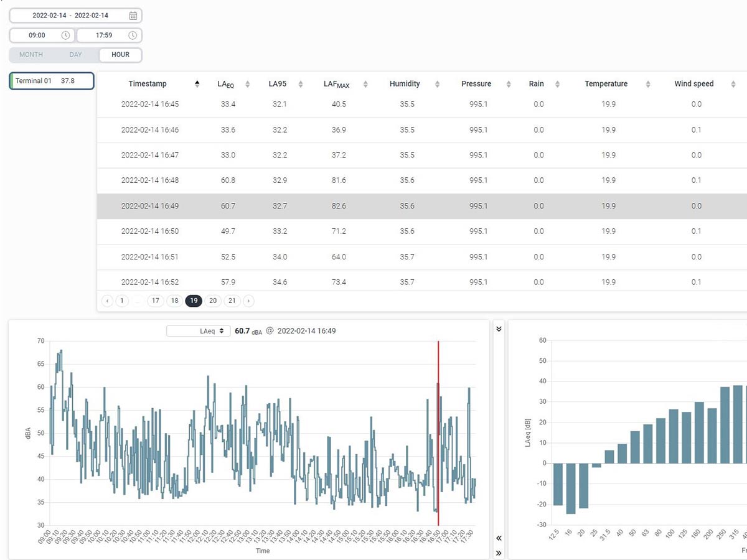Sort table by Humidity column arrows

[437, 84]
